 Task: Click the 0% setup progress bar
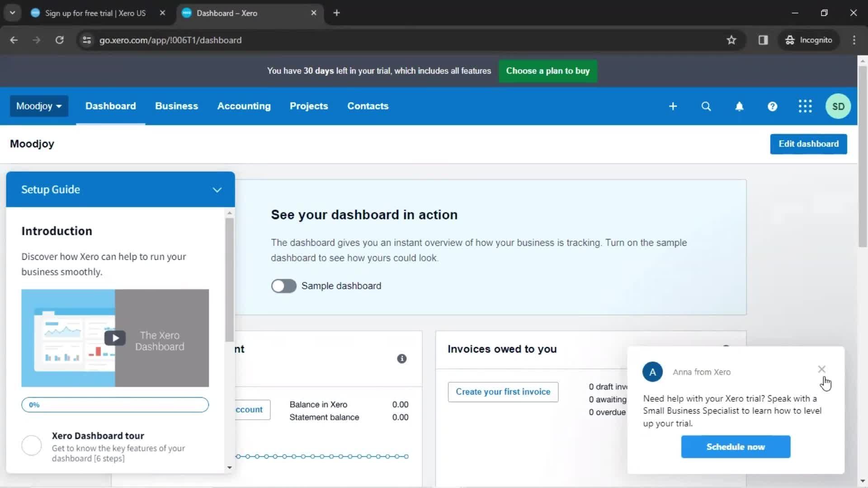(115, 405)
